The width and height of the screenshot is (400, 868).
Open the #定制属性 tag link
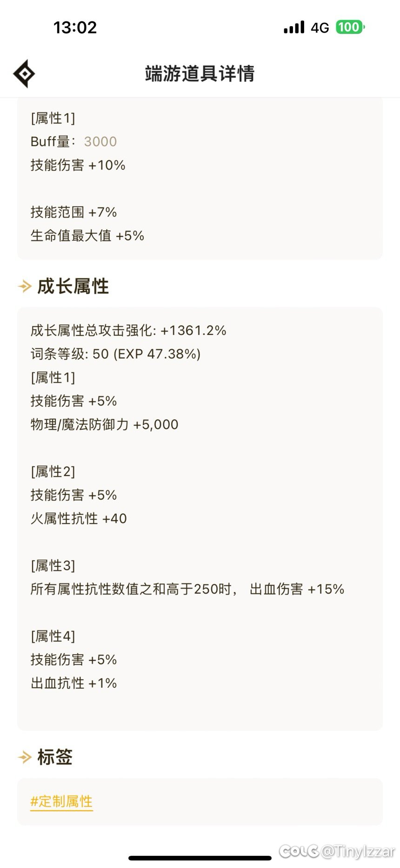(61, 801)
